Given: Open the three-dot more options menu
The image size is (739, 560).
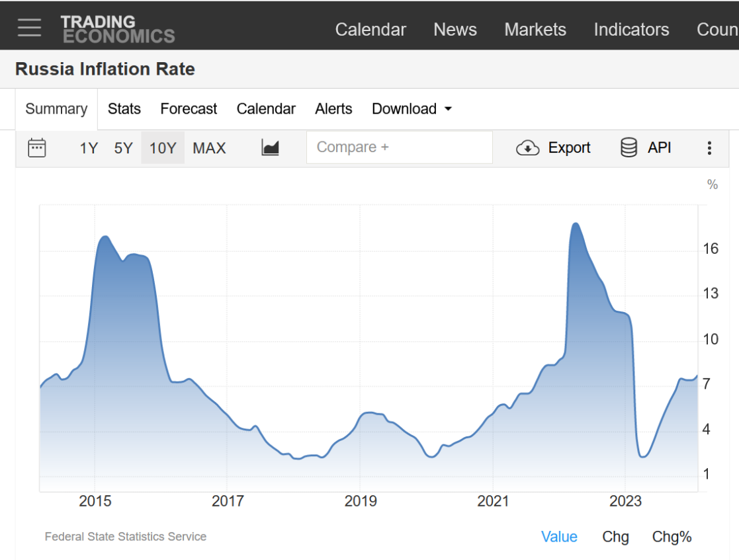Looking at the screenshot, I should click(709, 148).
